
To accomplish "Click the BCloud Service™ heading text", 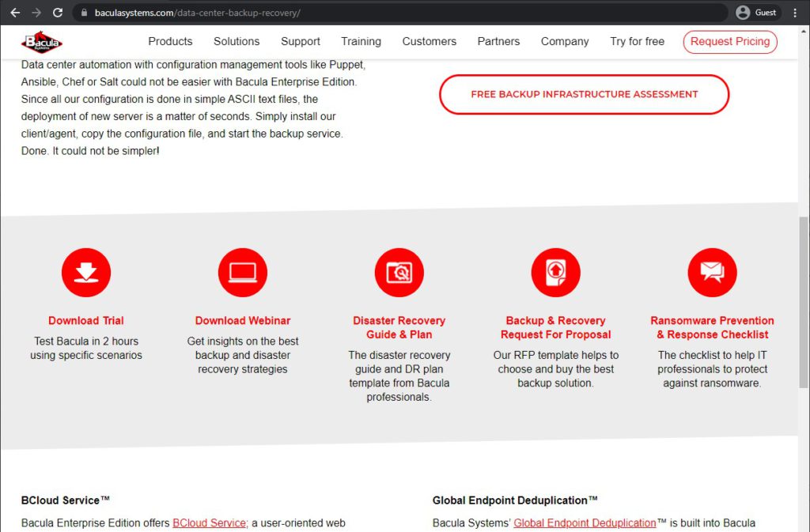I will coord(66,500).
